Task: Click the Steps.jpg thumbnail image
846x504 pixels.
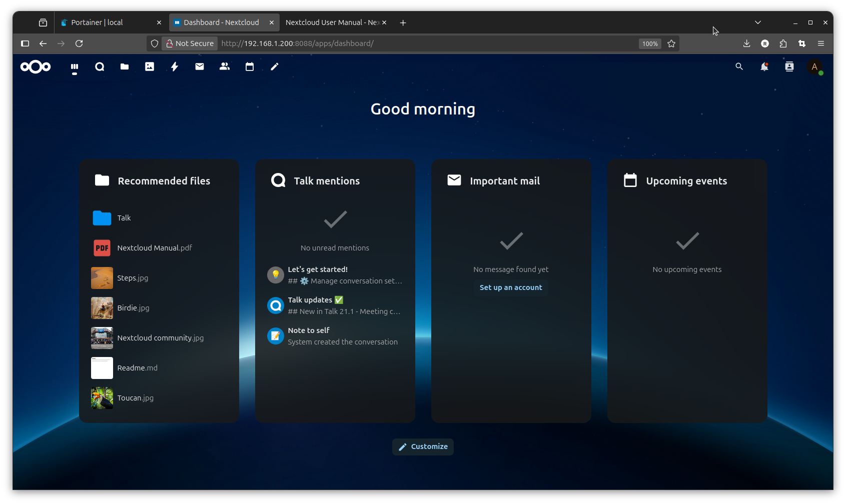Action: 102,278
